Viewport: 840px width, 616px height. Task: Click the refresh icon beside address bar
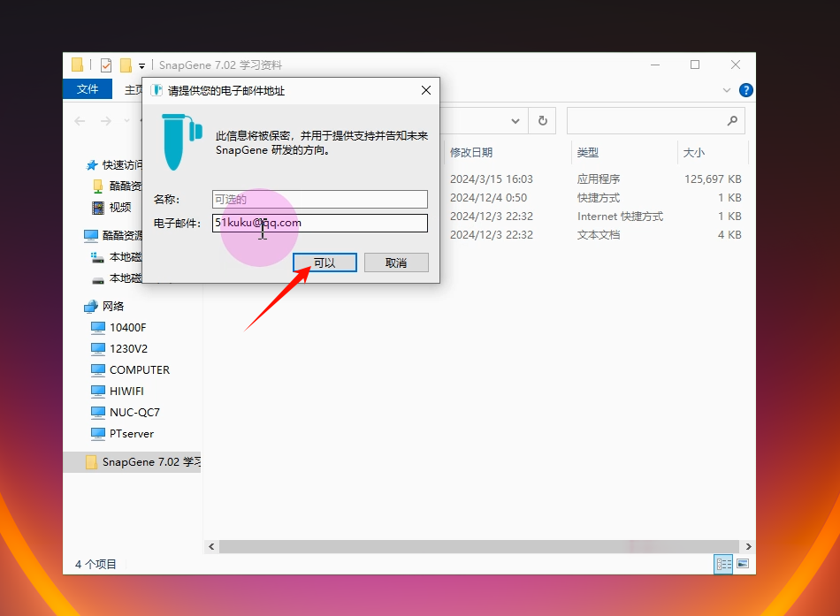[543, 121]
